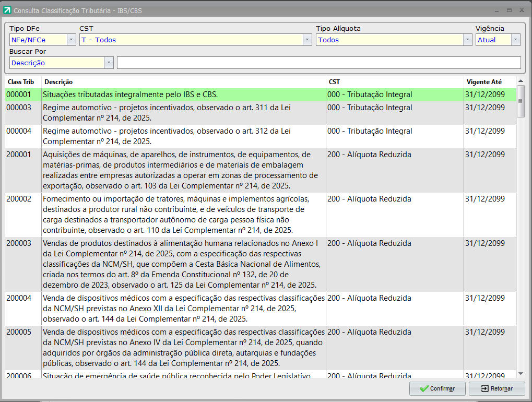Sort by Class Trib column header
The image size is (532, 402).
[x=21, y=82]
